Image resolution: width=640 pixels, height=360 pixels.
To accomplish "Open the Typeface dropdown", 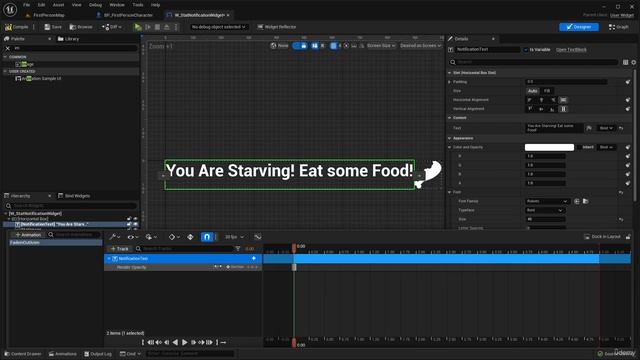I will (x=544, y=210).
